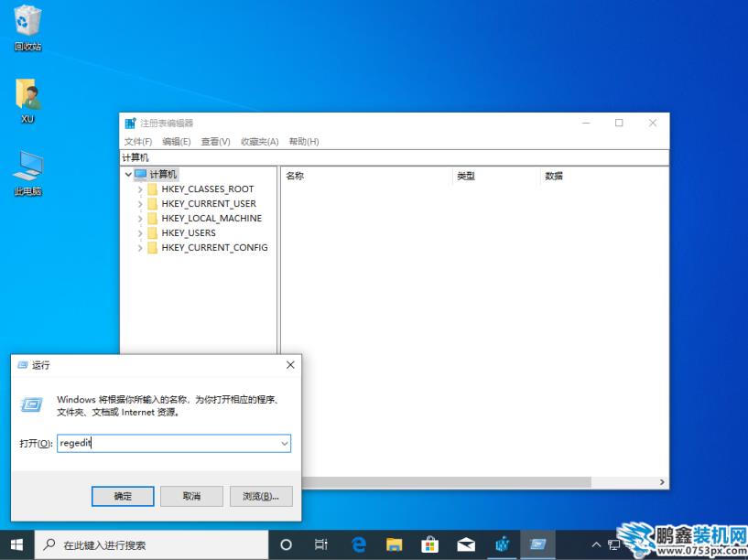Open the File menu in Registry Editor
This screenshot has width=748, height=560.
(x=138, y=142)
